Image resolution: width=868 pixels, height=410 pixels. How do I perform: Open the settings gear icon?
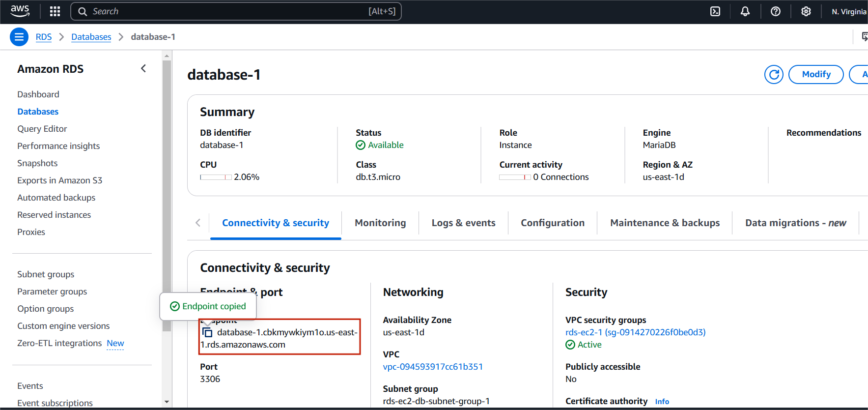(806, 11)
